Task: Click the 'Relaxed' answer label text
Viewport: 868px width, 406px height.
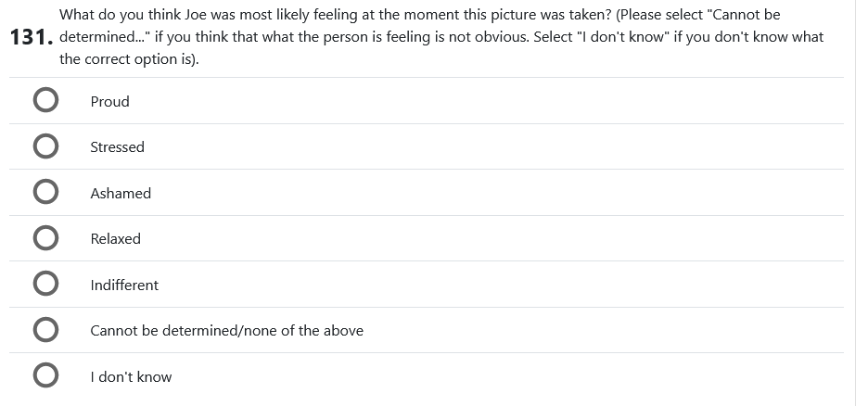Action: (x=115, y=239)
